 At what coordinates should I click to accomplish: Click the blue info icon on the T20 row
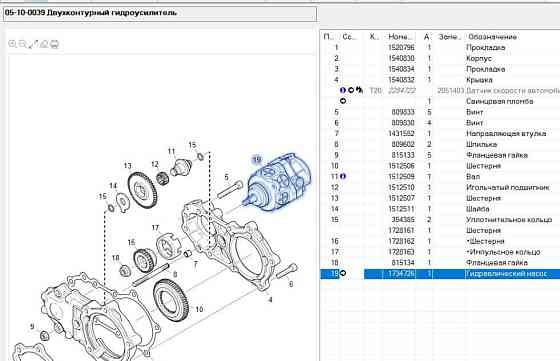[x=343, y=90]
